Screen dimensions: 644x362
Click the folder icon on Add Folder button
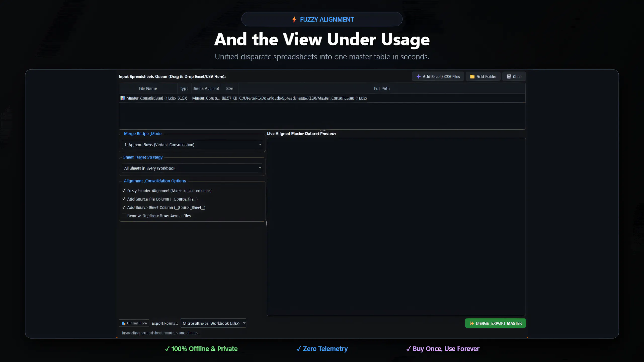(472, 76)
